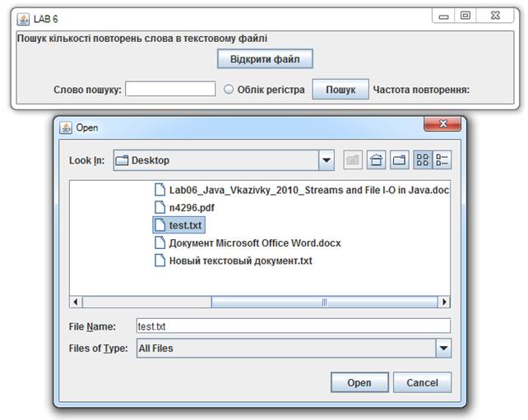Click file icon beside Документ Microsoft Office Word.docx

(160, 242)
